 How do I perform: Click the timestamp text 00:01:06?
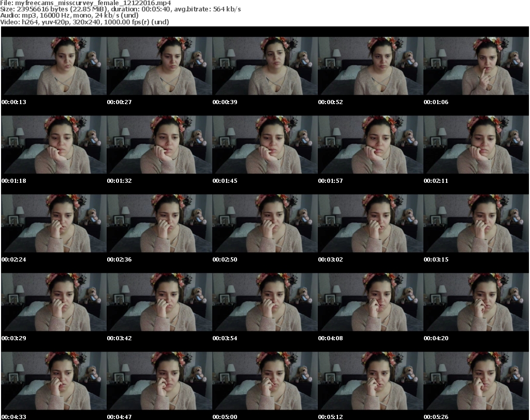436,102
